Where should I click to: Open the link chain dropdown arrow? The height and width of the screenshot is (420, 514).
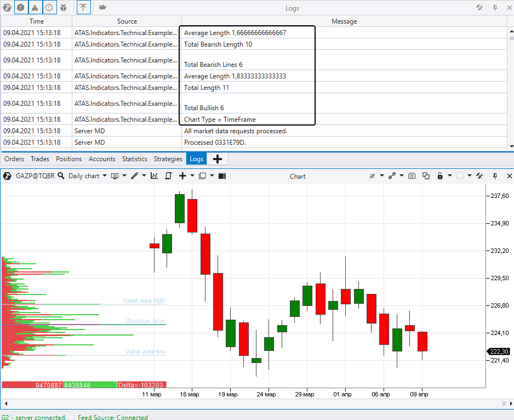(402, 176)
